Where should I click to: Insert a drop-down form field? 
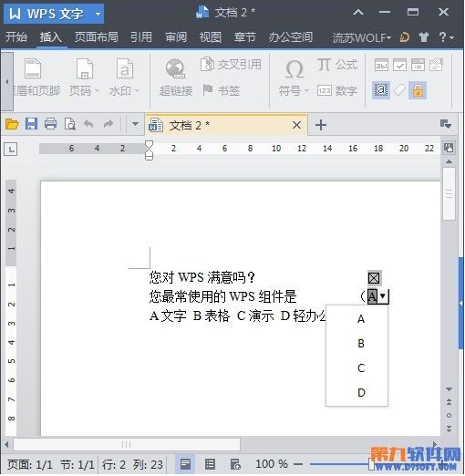(418, 65)
